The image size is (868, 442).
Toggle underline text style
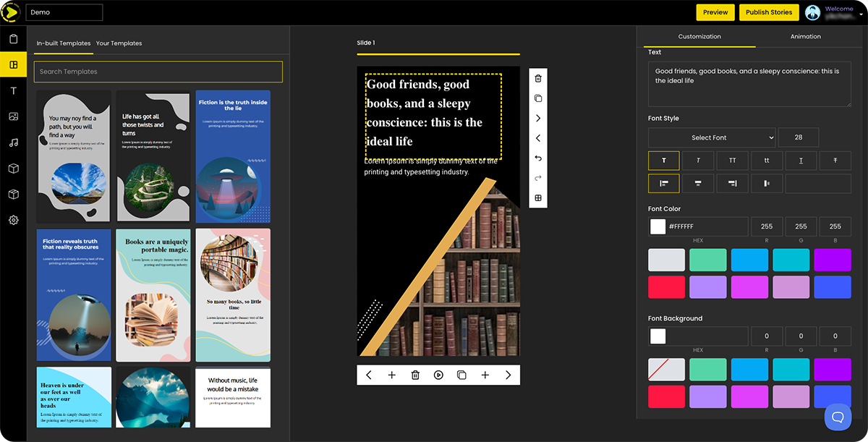point(801,161)
